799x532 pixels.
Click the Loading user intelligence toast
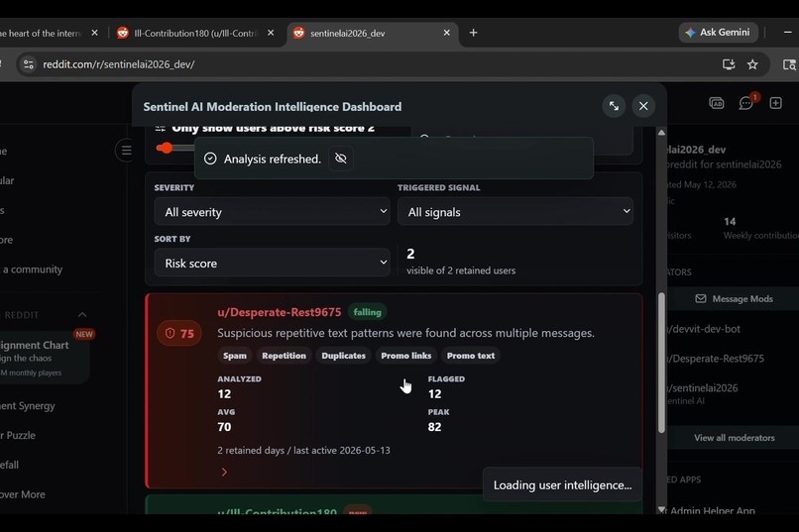562,485
